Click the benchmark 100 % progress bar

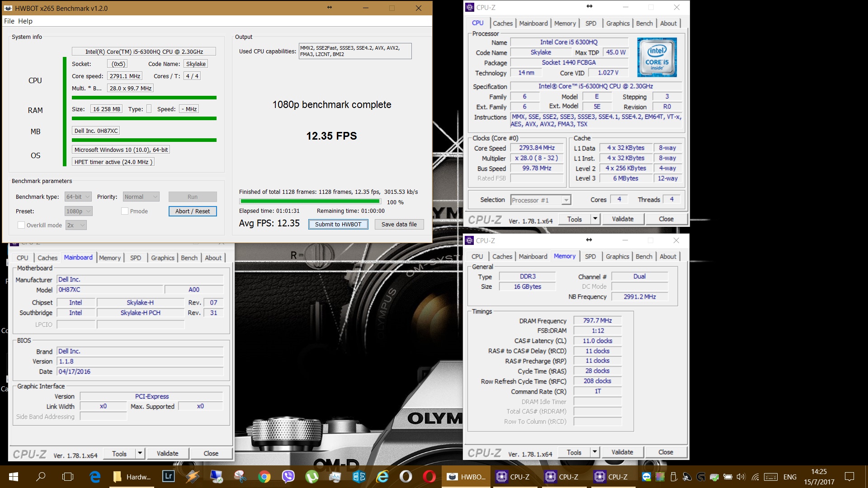(x=311, y=202)
